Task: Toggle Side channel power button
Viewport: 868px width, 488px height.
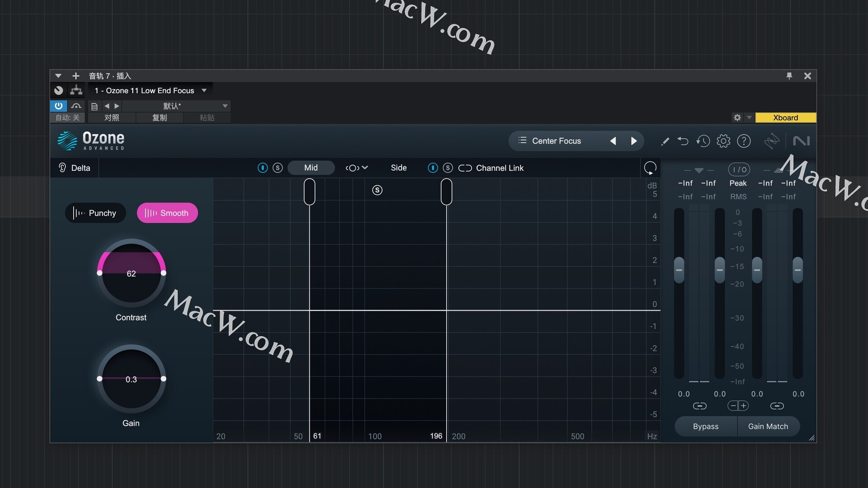Action: pyautogui.click(x=433, y=168)
